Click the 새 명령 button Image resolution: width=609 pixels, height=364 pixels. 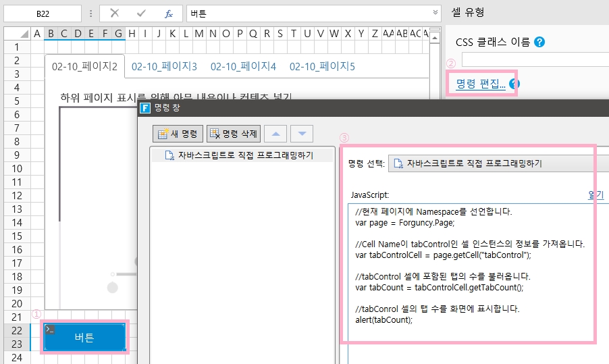[x=177, y=134]
